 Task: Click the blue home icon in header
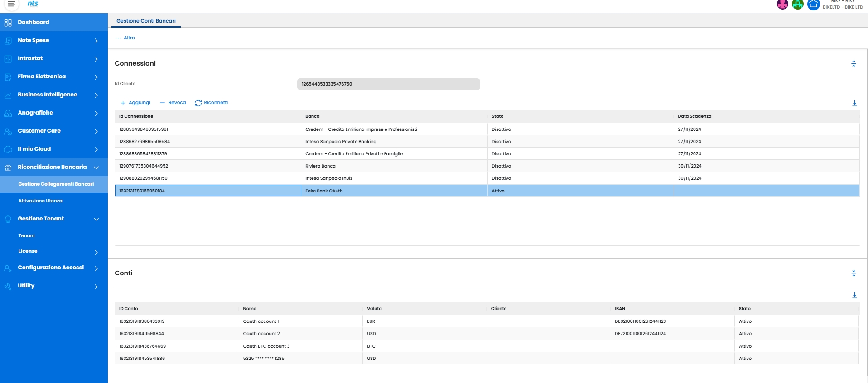click(x=814, y=5)
